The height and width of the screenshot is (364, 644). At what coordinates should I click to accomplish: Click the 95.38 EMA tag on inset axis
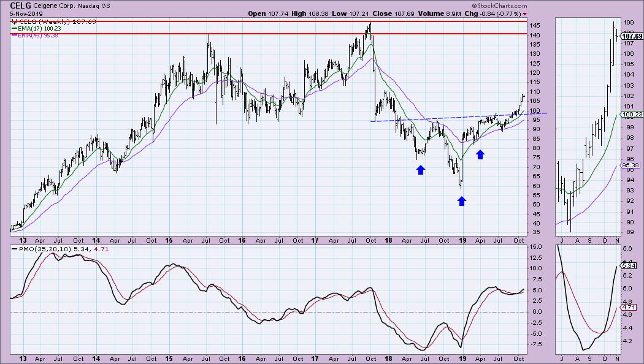click(x=631, y=165)
